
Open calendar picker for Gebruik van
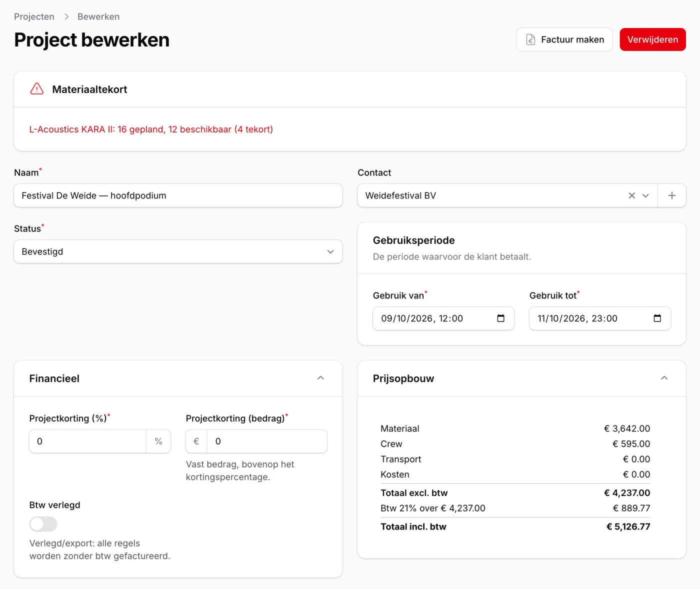[x=500, y=318]
